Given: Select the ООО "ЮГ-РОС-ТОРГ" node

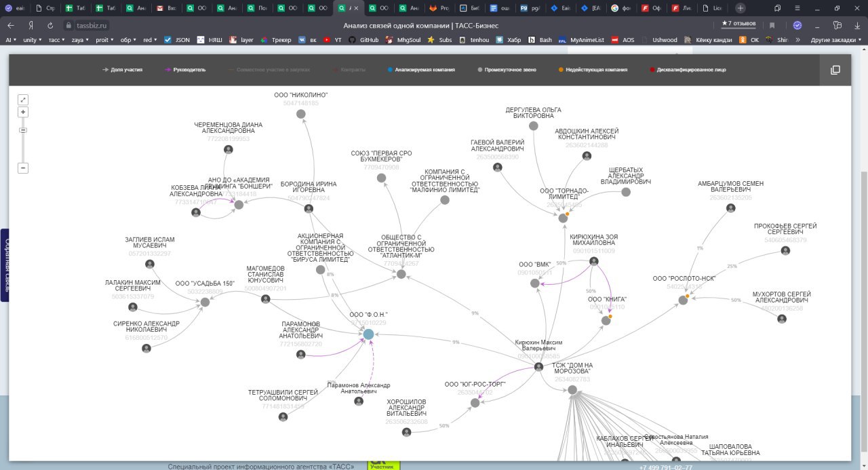Looking at the screenshot, I should (475, 403).
